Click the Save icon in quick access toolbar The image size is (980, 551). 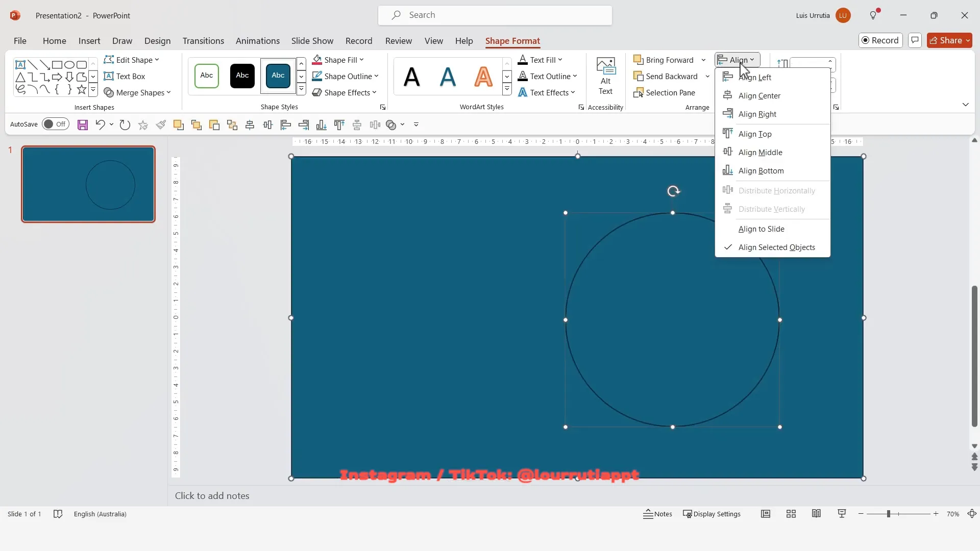click(x=83, y=124)
